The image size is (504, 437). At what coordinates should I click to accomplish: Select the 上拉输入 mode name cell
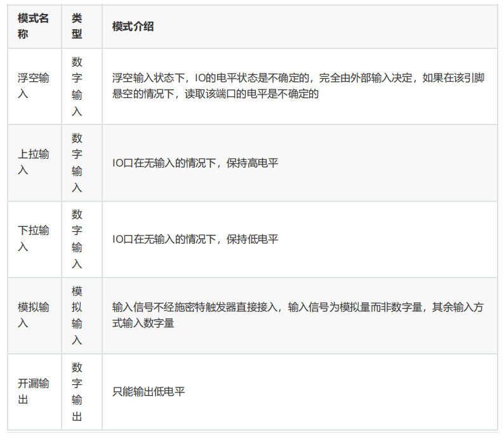[34, 163]
